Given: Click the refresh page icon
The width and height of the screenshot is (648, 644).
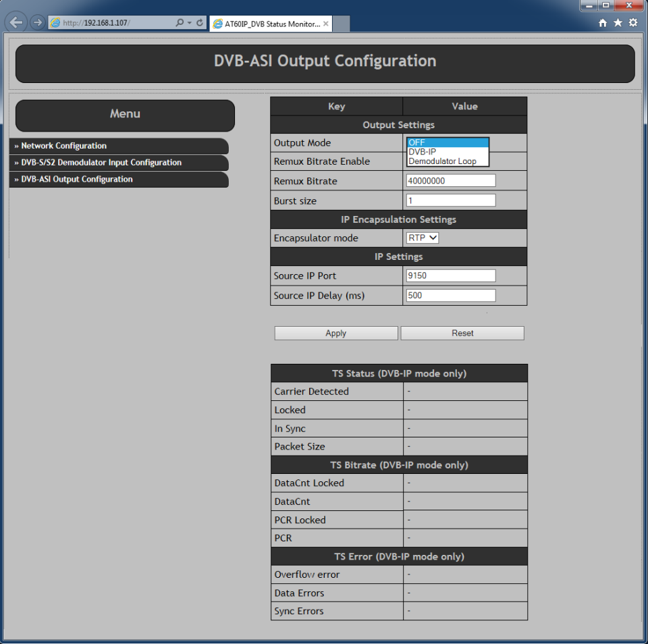Looking at the screenshot, I should [200, 23].
